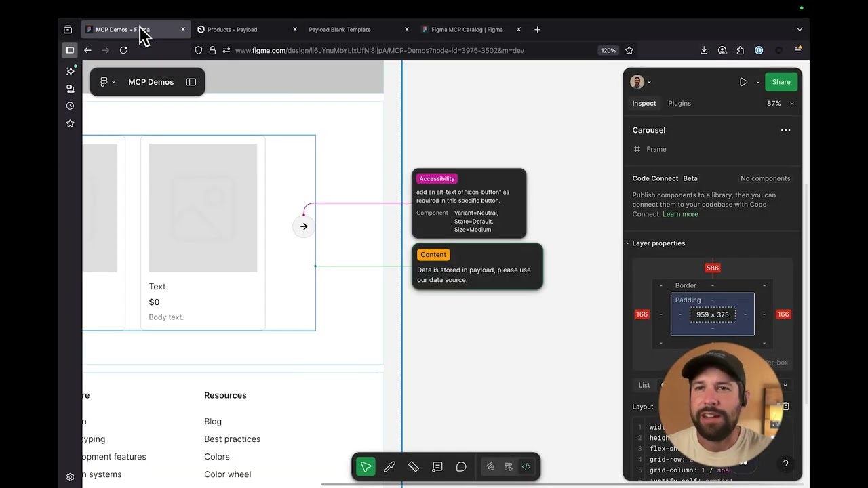Click the Colors resource link

pos(217,457)
